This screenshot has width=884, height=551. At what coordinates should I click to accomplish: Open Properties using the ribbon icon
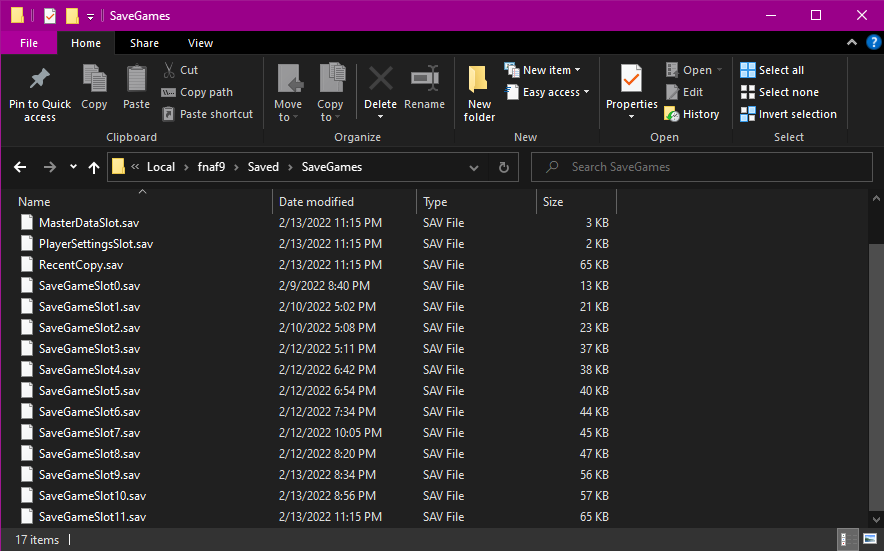pyautogui.click(x=631, y=79)
